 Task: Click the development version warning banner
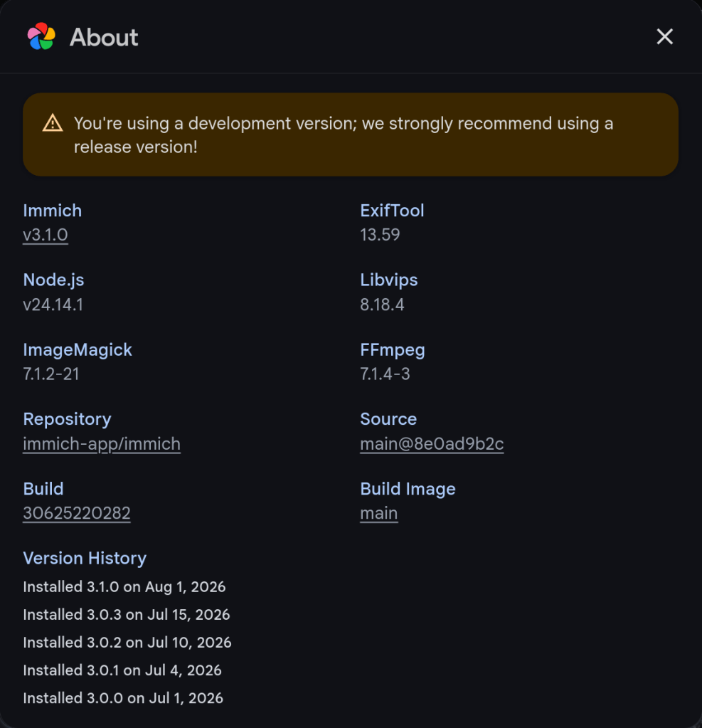tap(351, 134)
